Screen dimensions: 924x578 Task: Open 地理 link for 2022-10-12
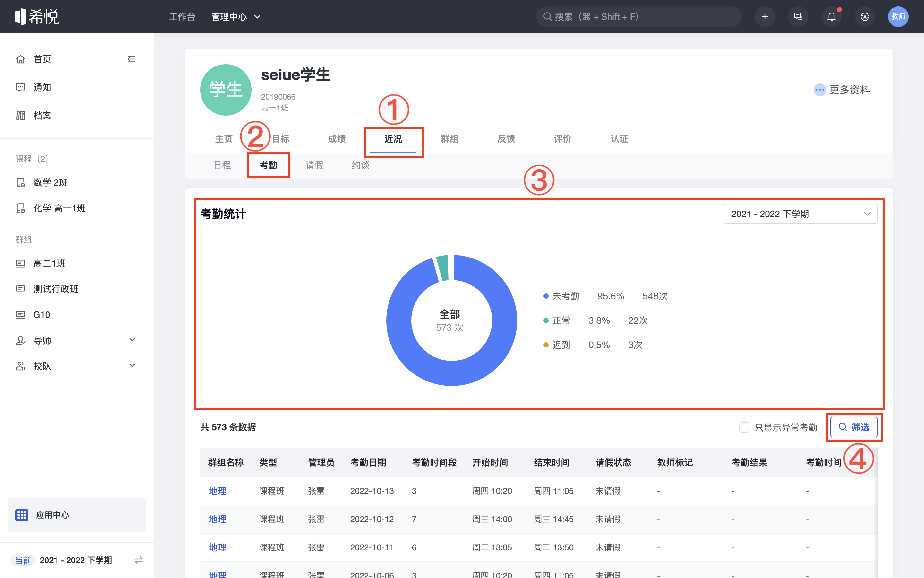[x=217, y=519]
